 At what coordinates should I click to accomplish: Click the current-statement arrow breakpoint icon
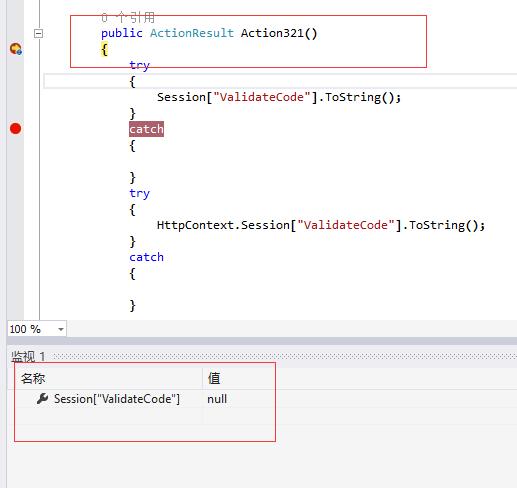(x=16, y=49)
